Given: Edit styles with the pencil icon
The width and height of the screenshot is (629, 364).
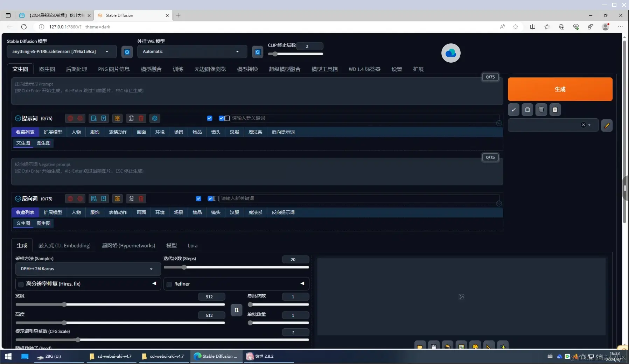Looking at the screenshot, I should [x=607, y=125].
